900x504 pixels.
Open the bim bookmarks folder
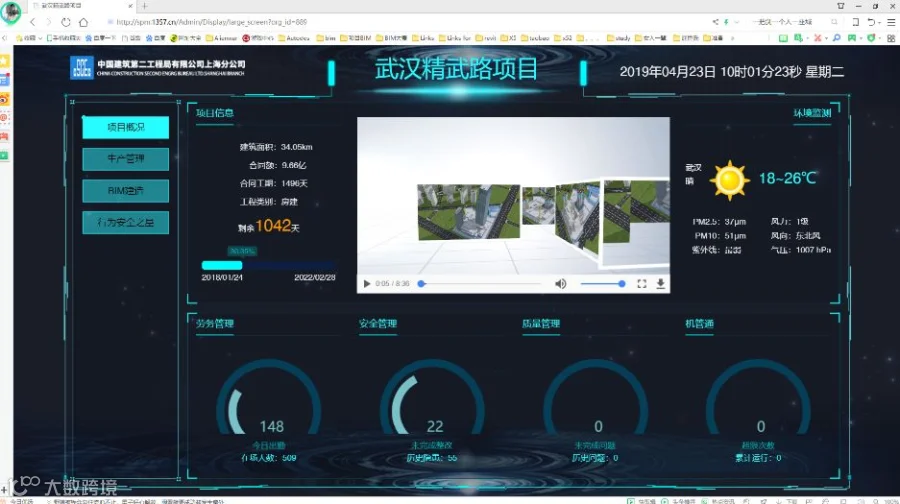click(326, 38)
